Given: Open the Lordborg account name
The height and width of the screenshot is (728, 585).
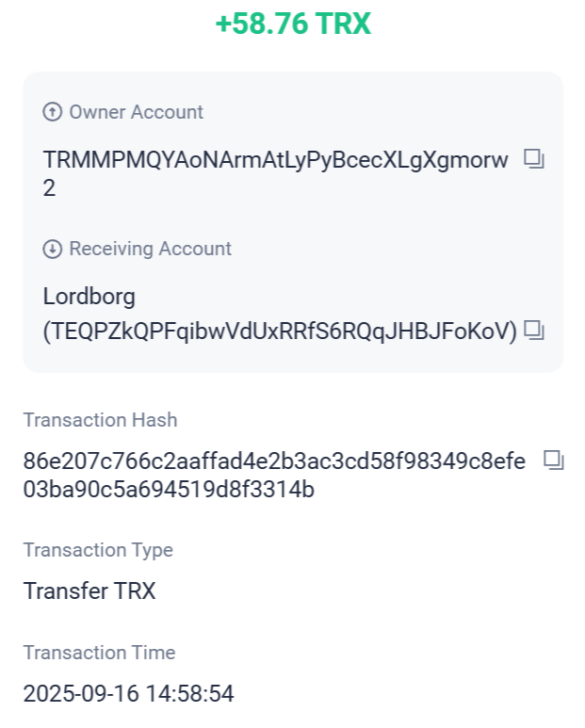Looking at the screenshot, I should pyautogui.click(x=89, y=297).
